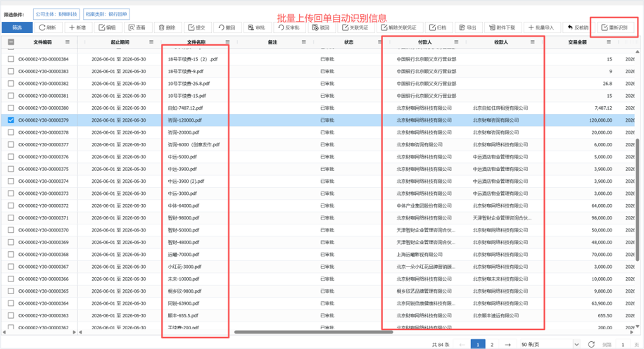The image size is (644, 349).
Task: Click the 关联凭证 link voucher icon
Action: coord(346,27)
